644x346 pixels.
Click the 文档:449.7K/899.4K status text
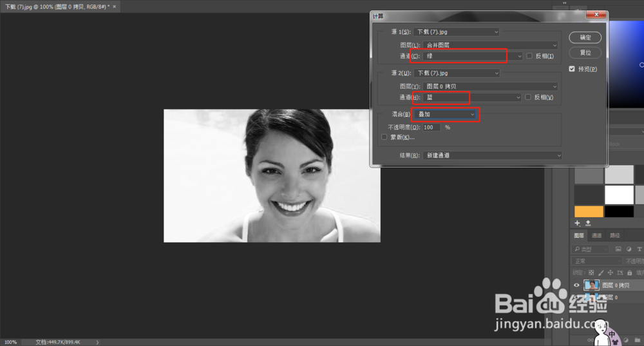[x=58, y=342]
